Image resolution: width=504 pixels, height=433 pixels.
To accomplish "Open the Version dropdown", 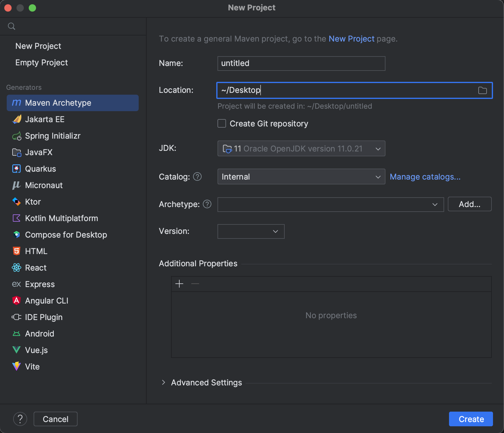I will point(251,231).
